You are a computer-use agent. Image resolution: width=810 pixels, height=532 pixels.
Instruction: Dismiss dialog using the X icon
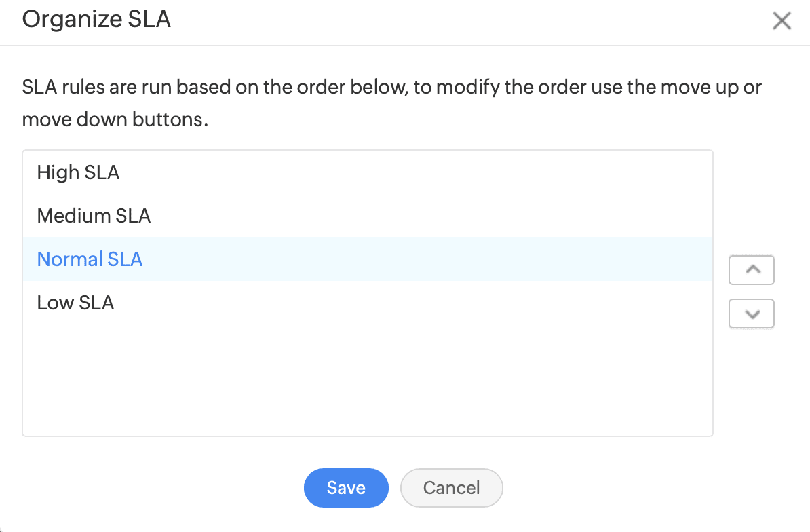782,21
